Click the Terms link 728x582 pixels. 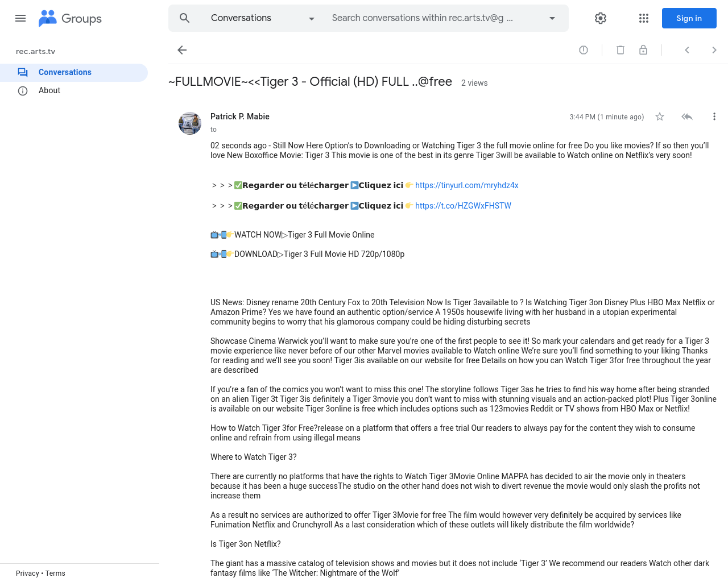(55, 573)
